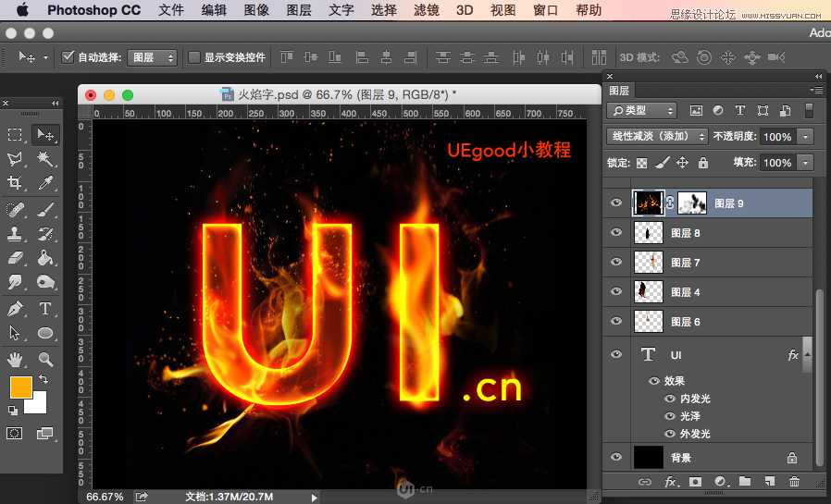Select the Zoom magnifier tool
The image size is (831, 504).
pos(44,359)
